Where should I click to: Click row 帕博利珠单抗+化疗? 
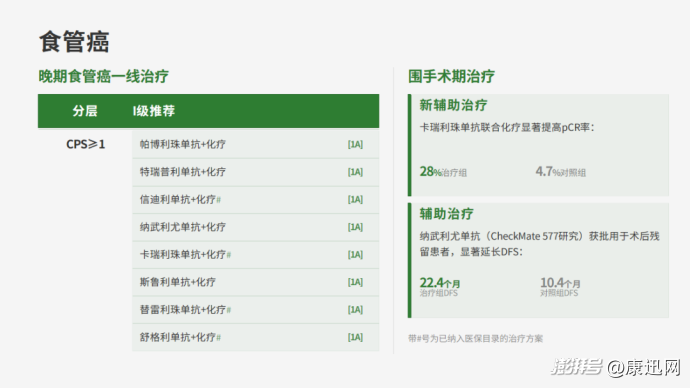pos(255,144)
